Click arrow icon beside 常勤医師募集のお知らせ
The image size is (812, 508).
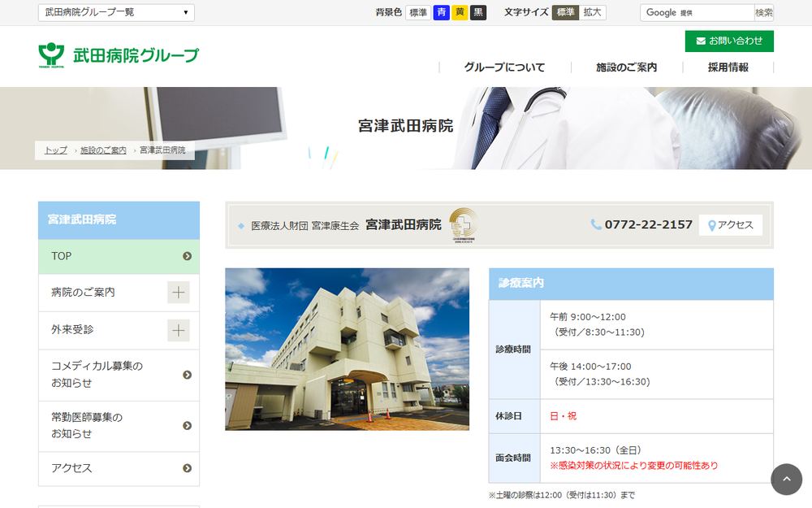point(187,426)
